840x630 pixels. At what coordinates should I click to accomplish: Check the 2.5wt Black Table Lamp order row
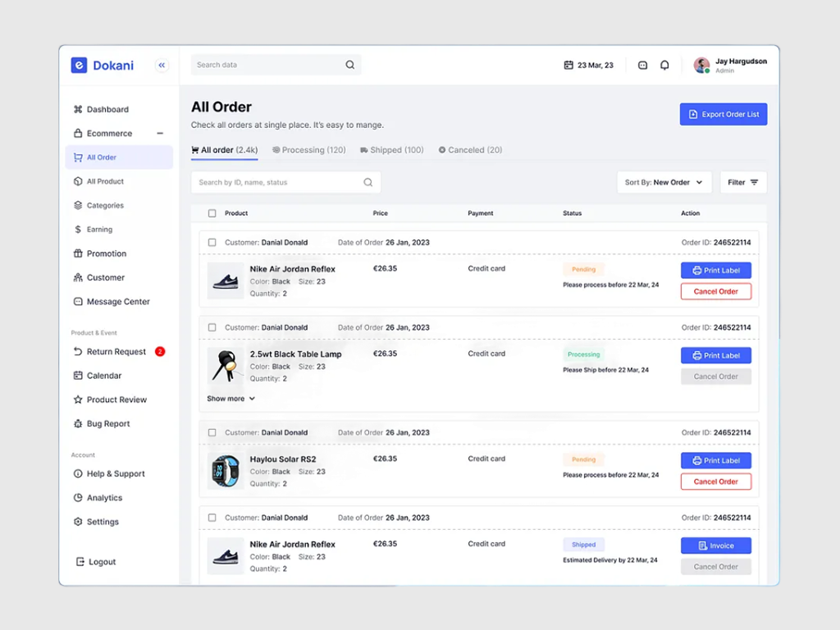(x=212, y=326)
